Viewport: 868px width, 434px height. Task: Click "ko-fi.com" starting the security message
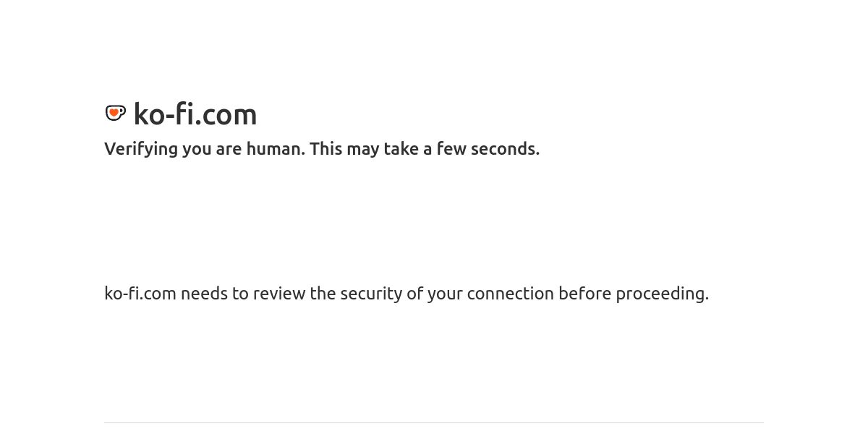[140, 293]
